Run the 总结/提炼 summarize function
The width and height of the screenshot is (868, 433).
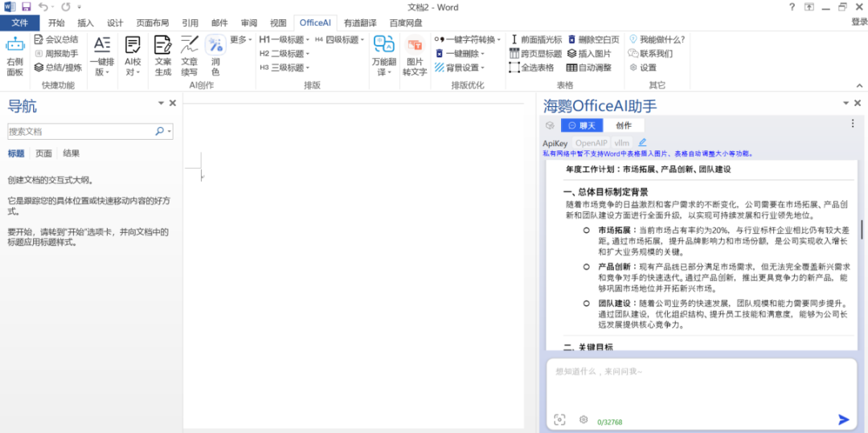point(58,67)
